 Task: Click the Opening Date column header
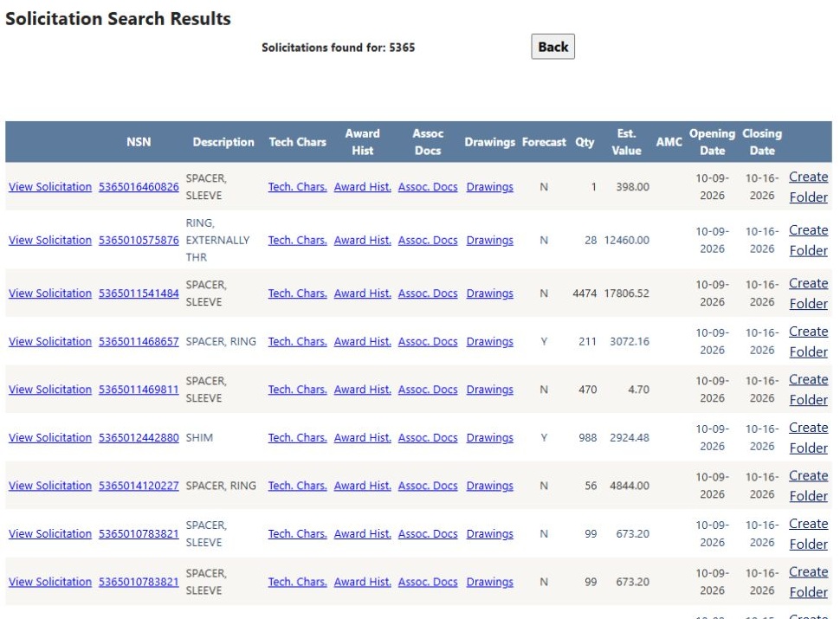point(712,142)
